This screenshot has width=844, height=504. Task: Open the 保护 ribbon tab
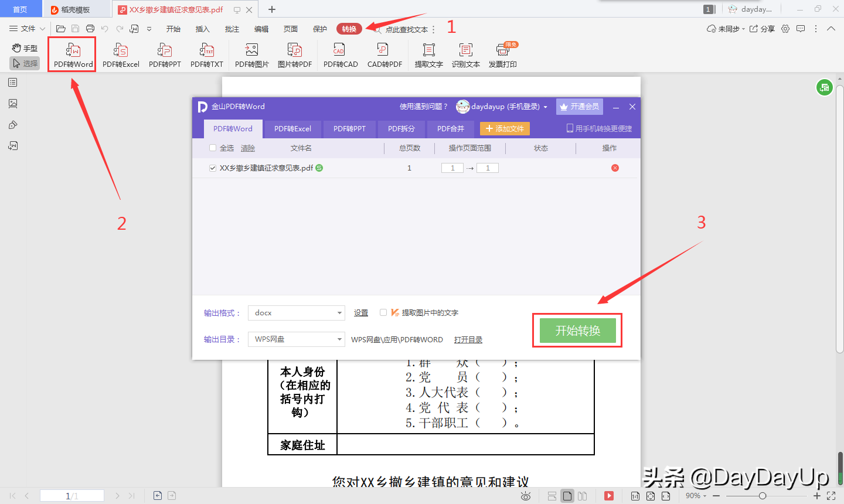[320, 29]
